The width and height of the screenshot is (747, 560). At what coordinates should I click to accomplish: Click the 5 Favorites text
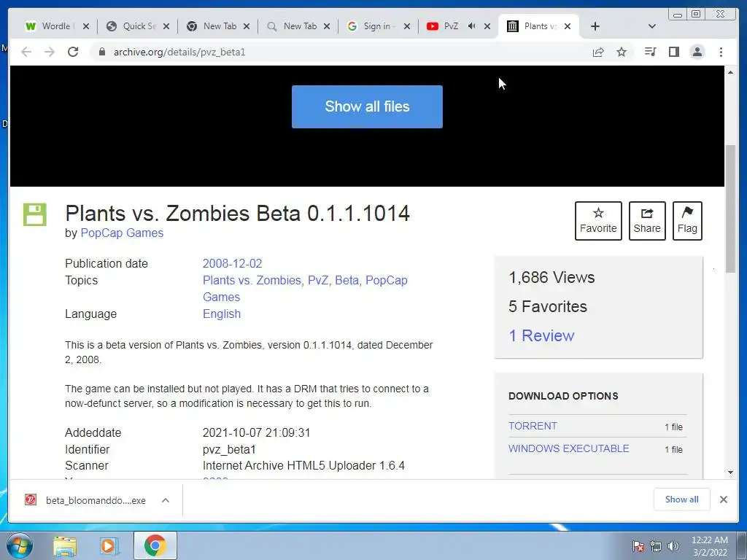click(547, 306)
